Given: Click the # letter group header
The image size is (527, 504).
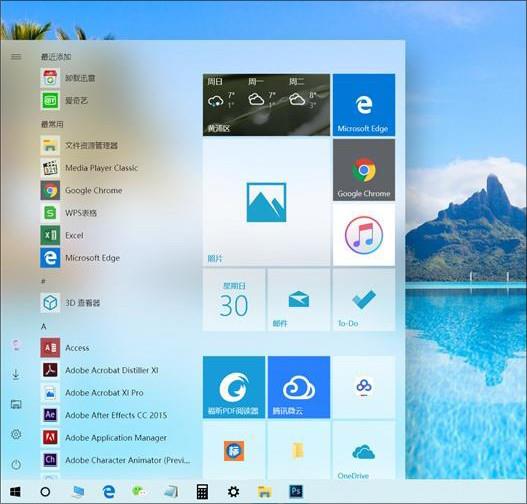Looking at the screenshot, I should (43, 281).
